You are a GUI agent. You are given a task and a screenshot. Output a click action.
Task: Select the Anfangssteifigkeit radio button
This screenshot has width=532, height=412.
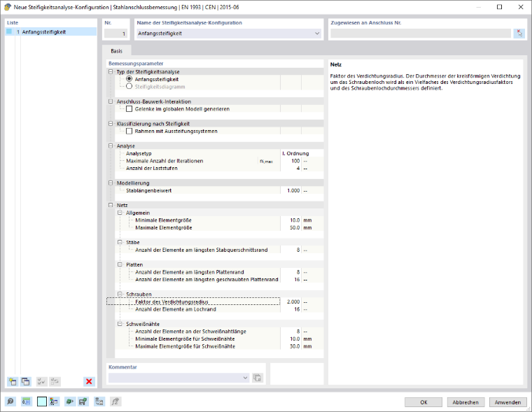pos(129,78)
